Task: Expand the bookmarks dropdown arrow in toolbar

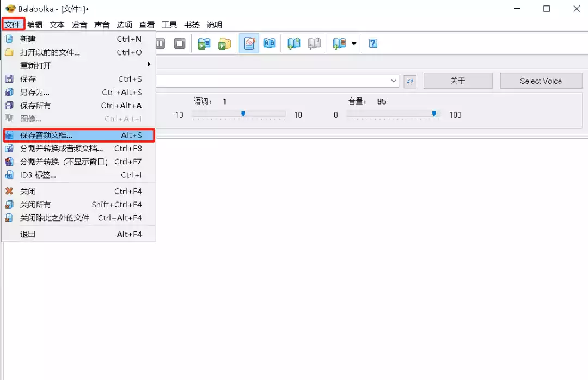Action: coord(354,44)
